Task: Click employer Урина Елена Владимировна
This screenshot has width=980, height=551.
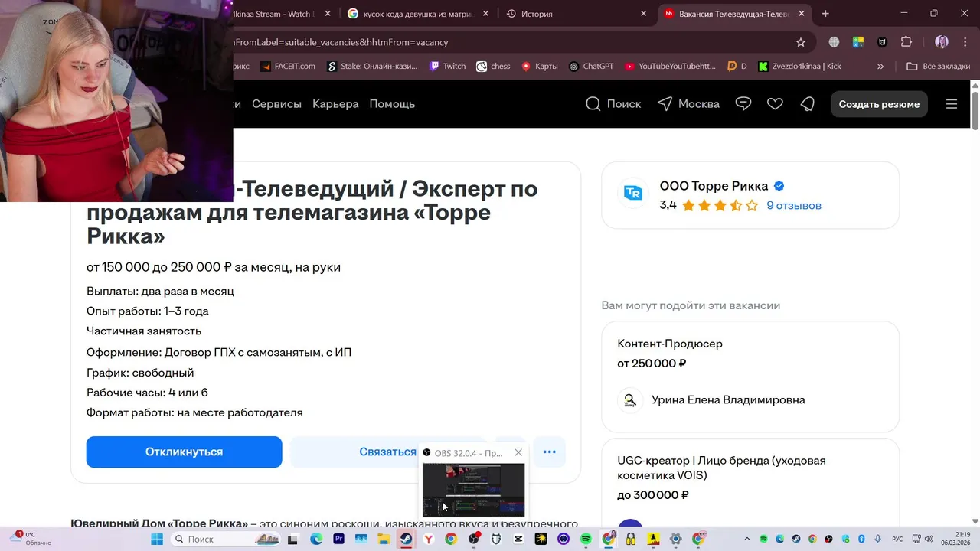Action: point(728,399)
